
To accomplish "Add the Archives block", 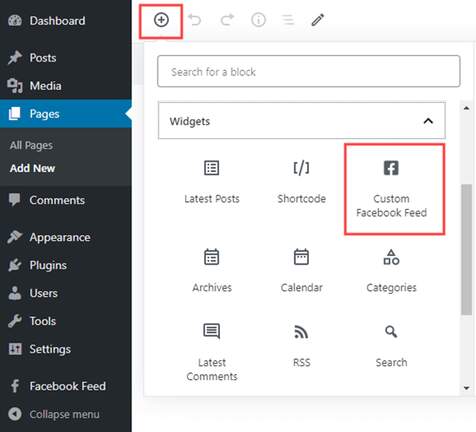I will click(212, 271).
